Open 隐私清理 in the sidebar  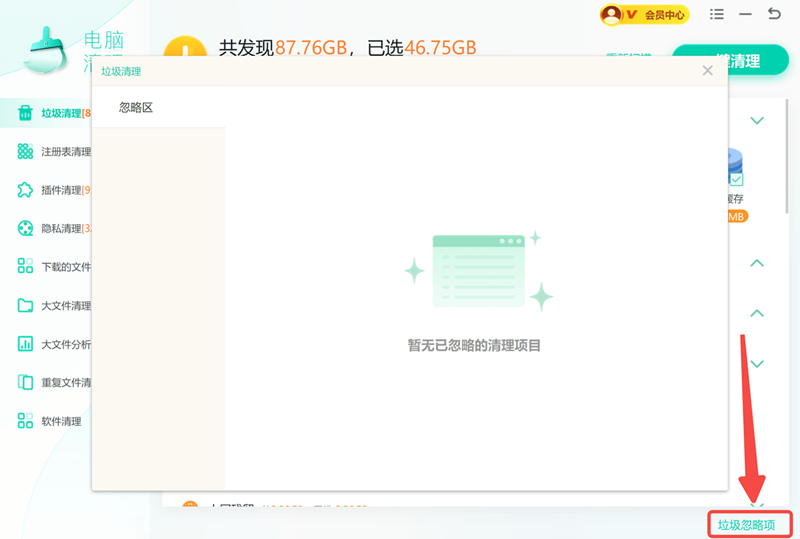coord(66,228)
